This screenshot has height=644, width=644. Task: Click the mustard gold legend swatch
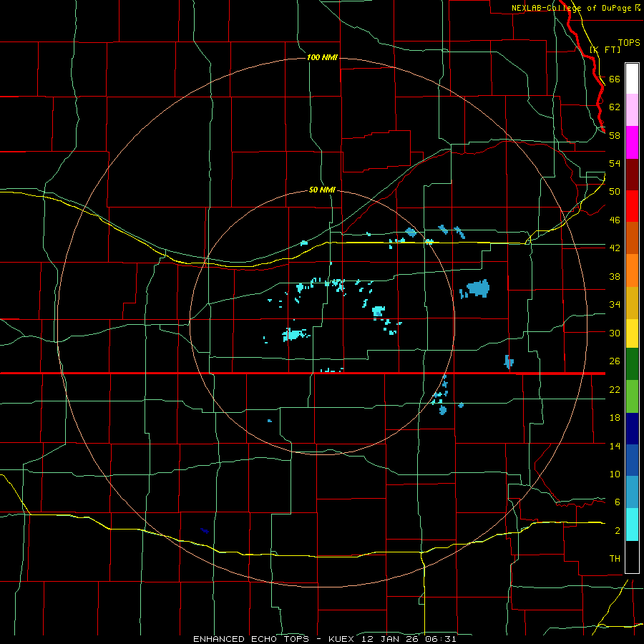(632, 303)
